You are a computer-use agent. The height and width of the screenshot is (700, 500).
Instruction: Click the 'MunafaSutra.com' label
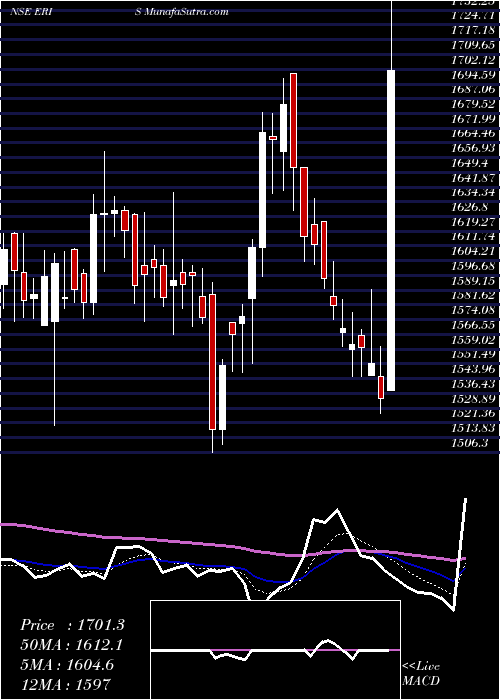pyautogui.click(x=186, y=12)
